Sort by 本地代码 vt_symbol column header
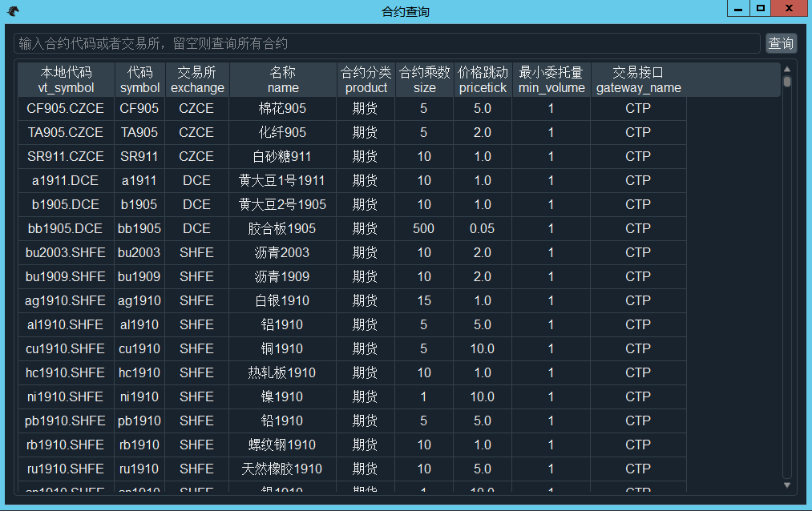The height and width of the screenshot is (511, 812). [66, 80]
